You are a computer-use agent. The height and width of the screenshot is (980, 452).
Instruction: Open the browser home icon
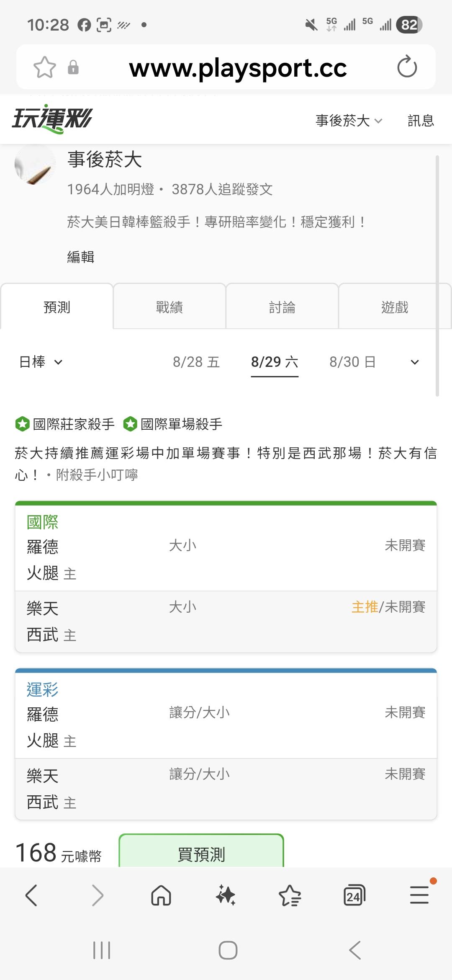(161, 896)
